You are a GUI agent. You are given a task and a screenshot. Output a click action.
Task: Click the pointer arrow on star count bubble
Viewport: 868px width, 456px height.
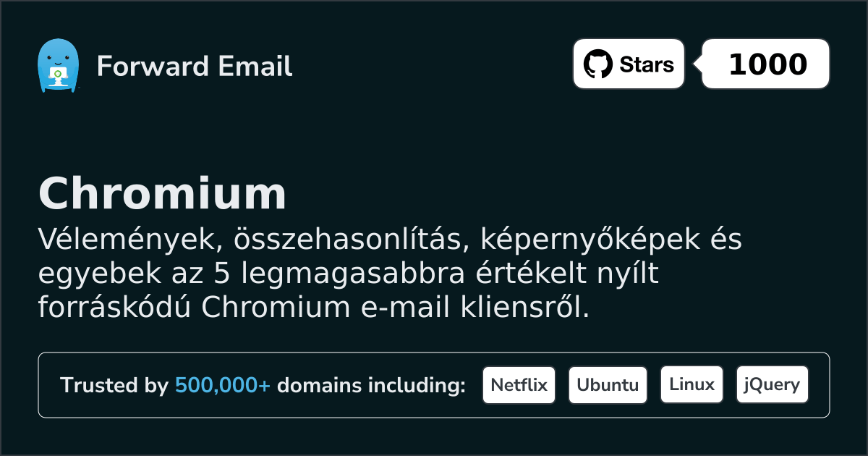tap(698, 64)
